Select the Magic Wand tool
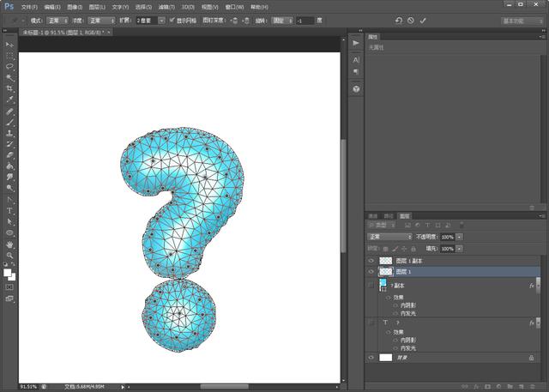 (x=9, y=77)
